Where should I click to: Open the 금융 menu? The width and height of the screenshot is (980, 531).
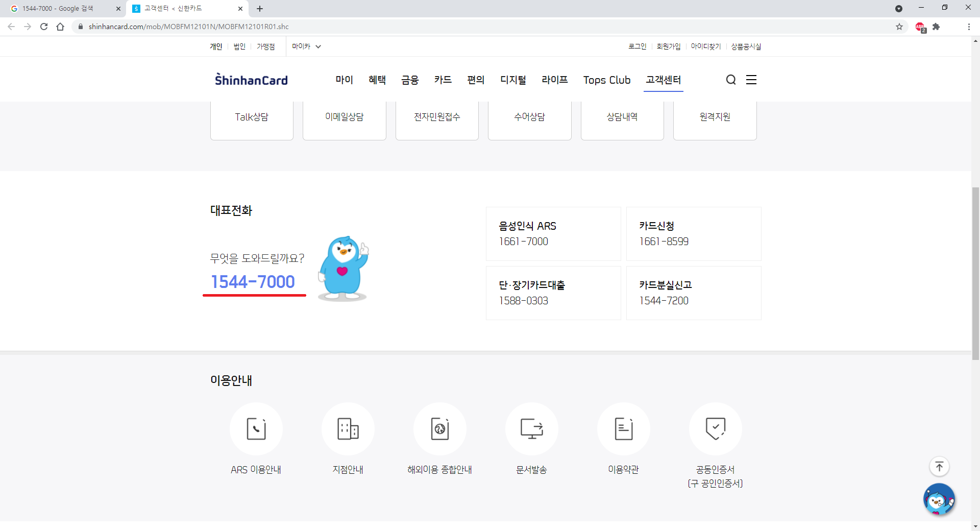(410, 80)
